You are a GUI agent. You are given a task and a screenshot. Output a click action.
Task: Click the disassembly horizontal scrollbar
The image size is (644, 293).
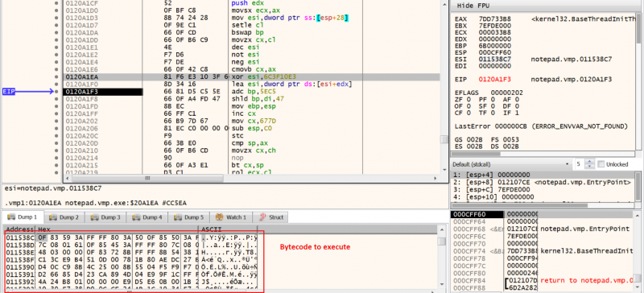(x=251, y=179)
